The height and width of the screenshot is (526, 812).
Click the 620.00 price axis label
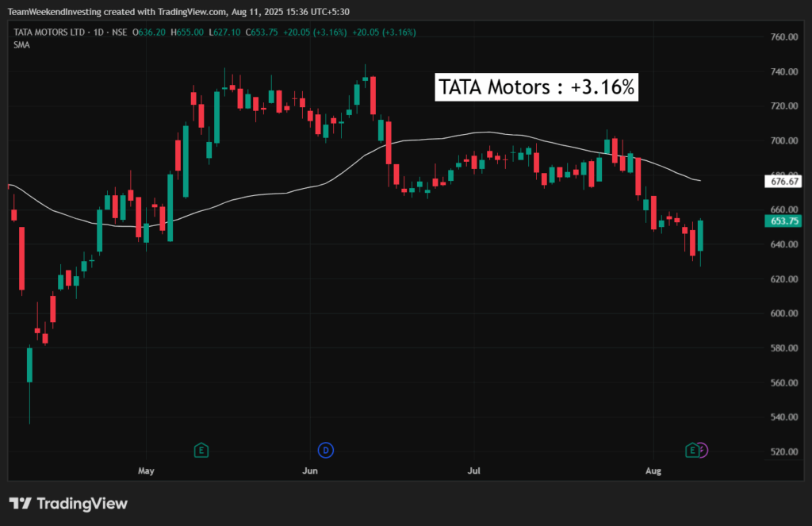(784, 278)
